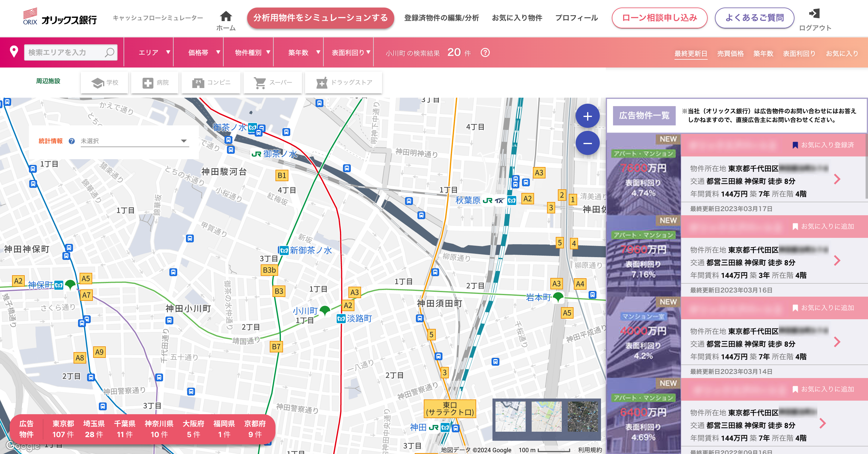
Task: Add 7980万円 listing to favorites
Action: 823,226
